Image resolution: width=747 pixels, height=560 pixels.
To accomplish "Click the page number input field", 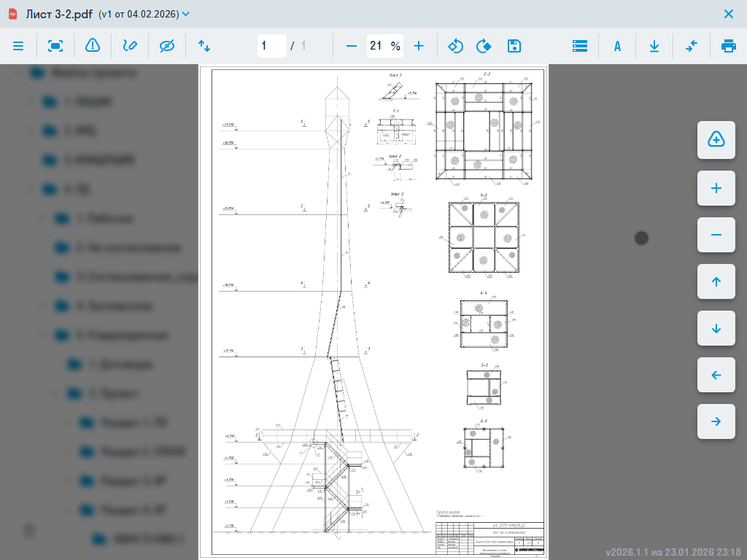I will point(271,46).
